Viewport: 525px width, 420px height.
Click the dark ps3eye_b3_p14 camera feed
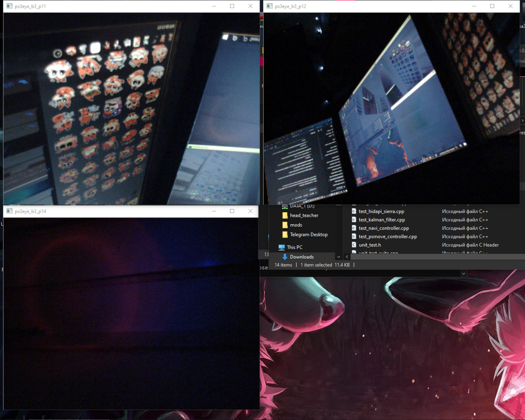[x=131, y=313]
